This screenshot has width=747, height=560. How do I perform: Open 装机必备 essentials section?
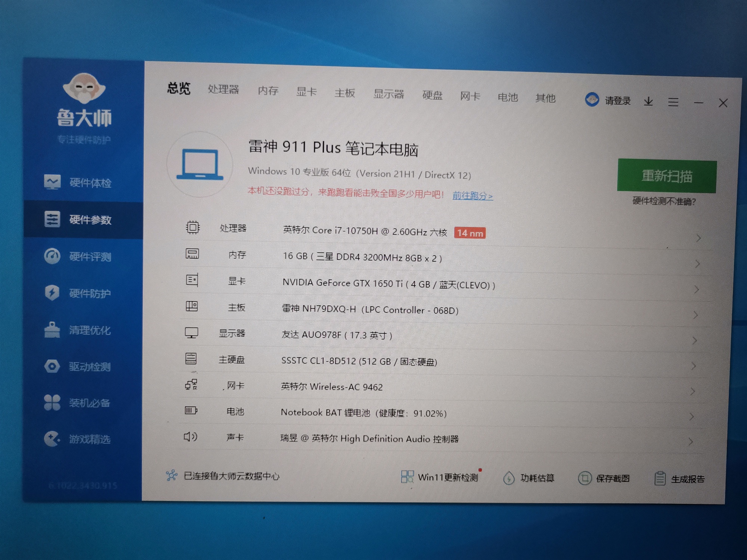point(83,402)
